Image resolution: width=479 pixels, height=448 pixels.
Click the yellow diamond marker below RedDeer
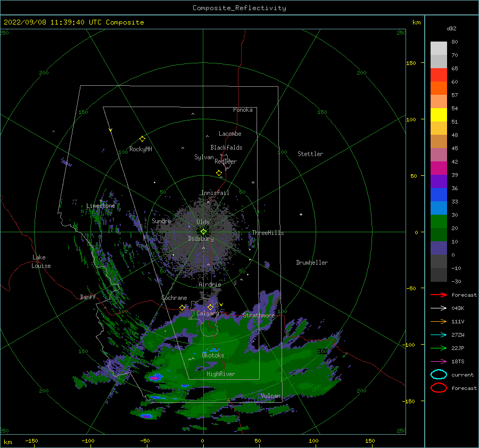coord(219,173)
